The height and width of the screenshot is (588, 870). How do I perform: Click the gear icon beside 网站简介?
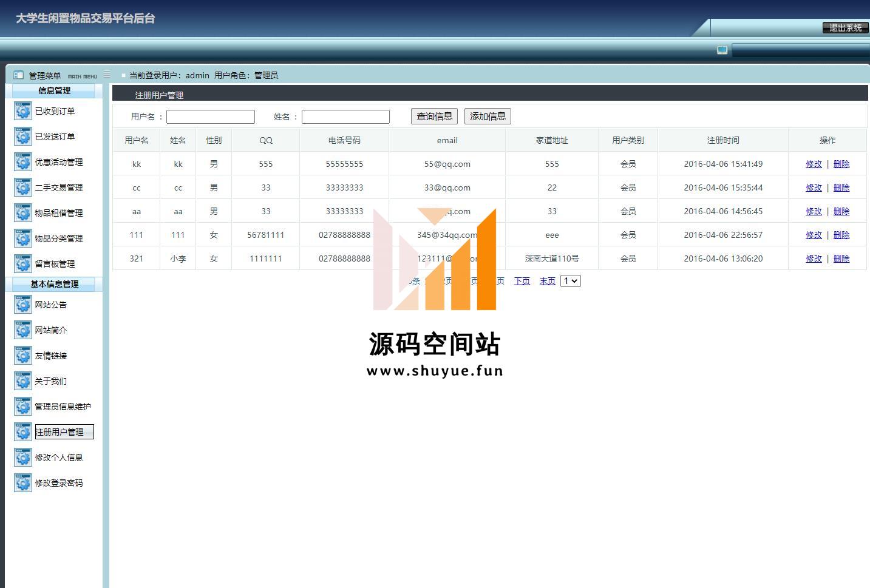pyautogui.click(x=22, y=330)
